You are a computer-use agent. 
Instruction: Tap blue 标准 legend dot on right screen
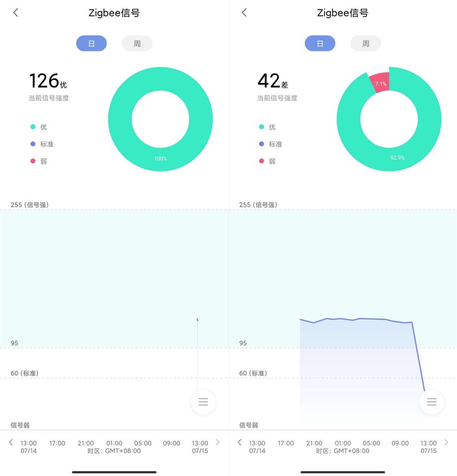pos(262,144)
